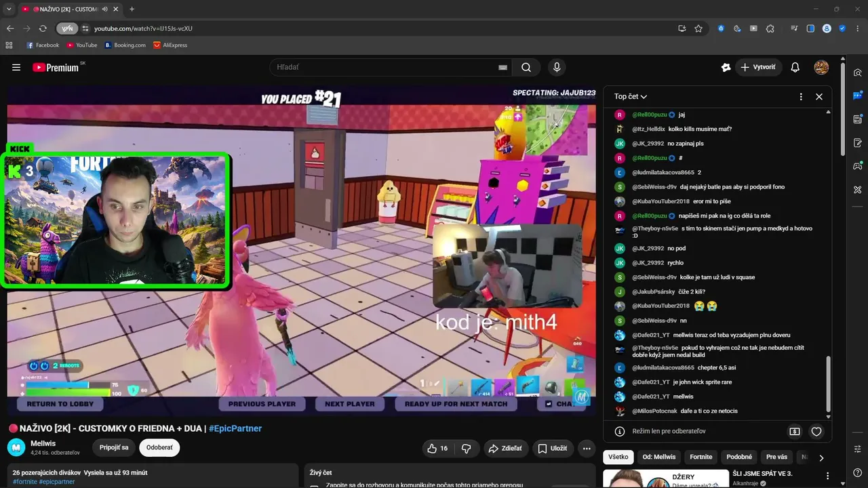Open the YouTube guide hamburger menu
The image size is (868, 488).
tap(16, 67)
